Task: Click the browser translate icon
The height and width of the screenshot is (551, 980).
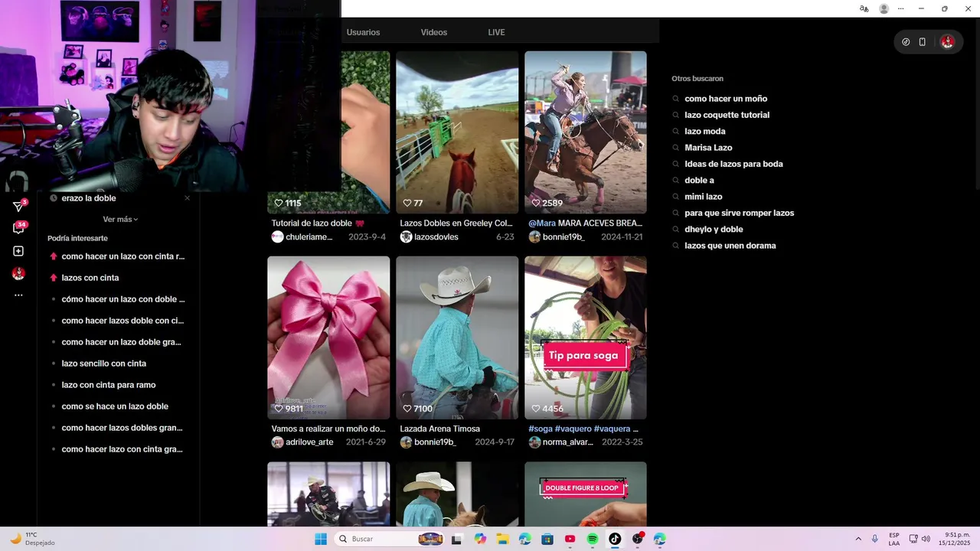Action: 864,8
